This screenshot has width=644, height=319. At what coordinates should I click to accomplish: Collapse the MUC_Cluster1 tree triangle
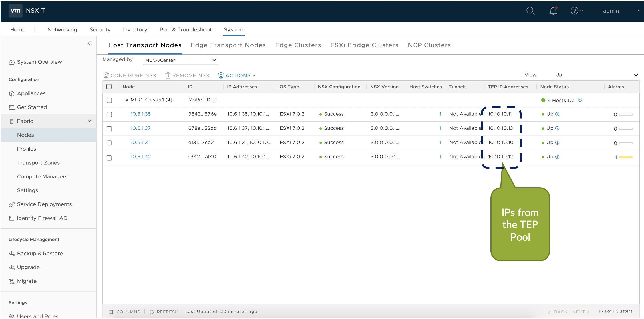[x=126, y=100]
